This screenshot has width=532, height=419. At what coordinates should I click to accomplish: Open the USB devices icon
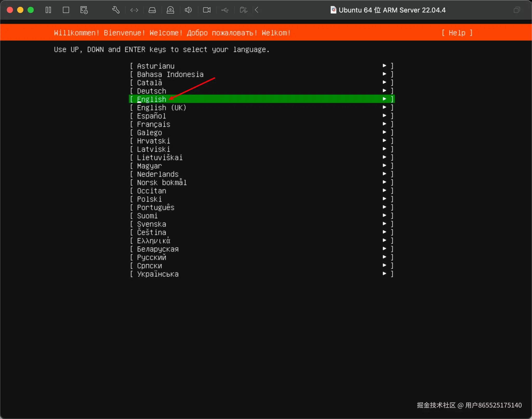tap(225, 10)
